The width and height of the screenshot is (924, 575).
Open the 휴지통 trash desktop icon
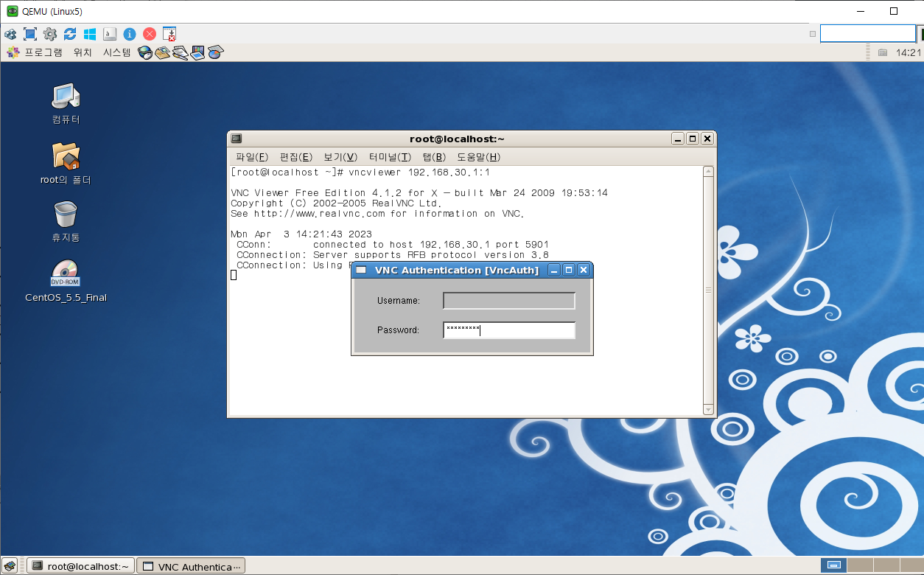66,223
